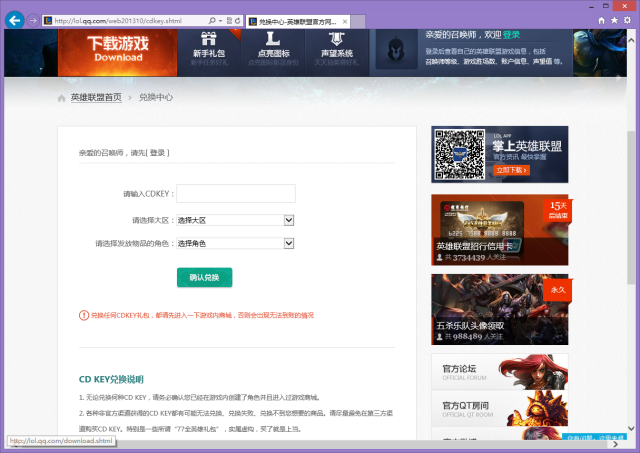Open favorites with the star icon
The image size is (640, 453).
(614, 20)
